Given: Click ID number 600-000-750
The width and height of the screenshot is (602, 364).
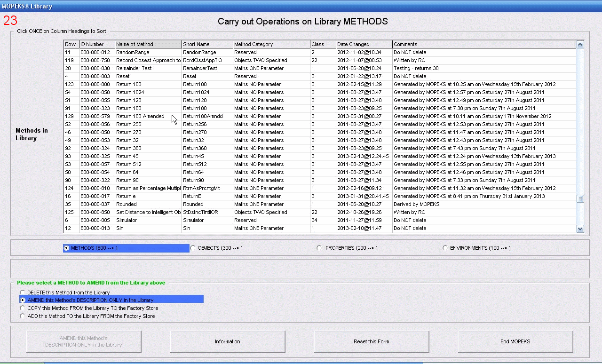Looking at the screenshot, I should 95,60.
